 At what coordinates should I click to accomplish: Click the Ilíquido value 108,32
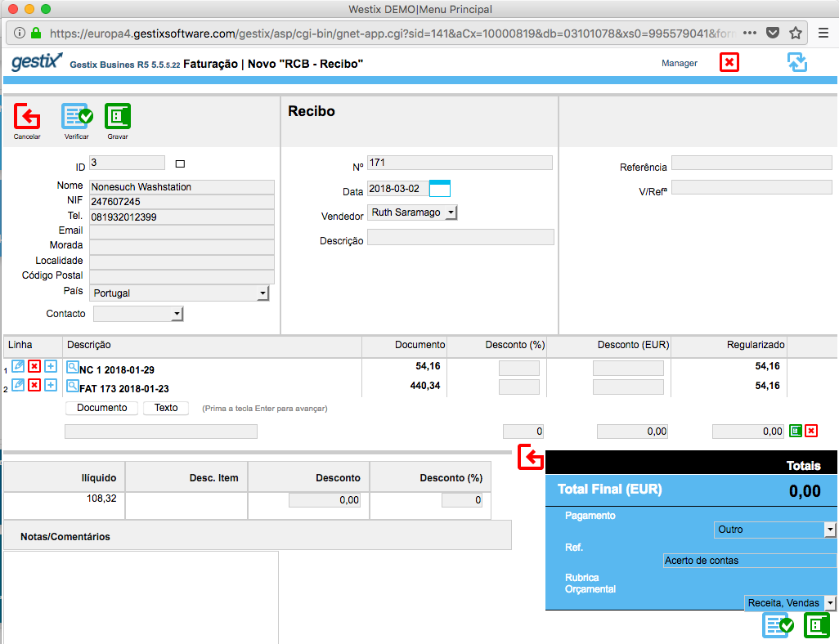click(101, 499)
